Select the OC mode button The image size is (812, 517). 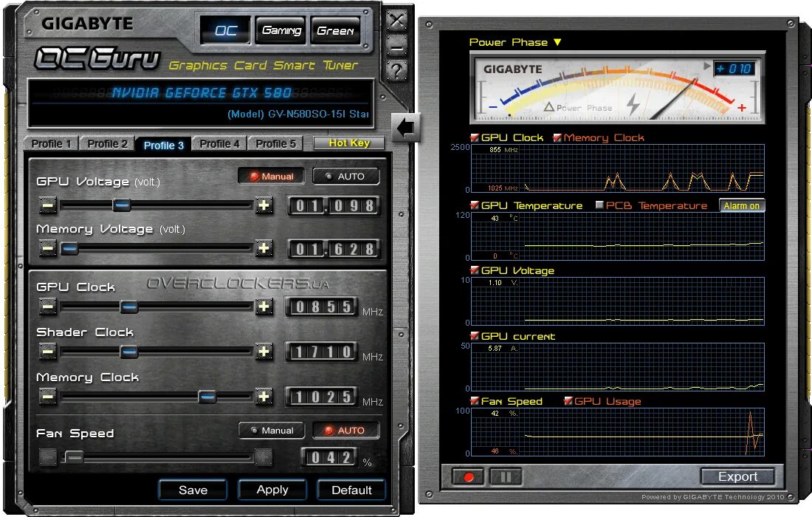(x=226, y=30)
